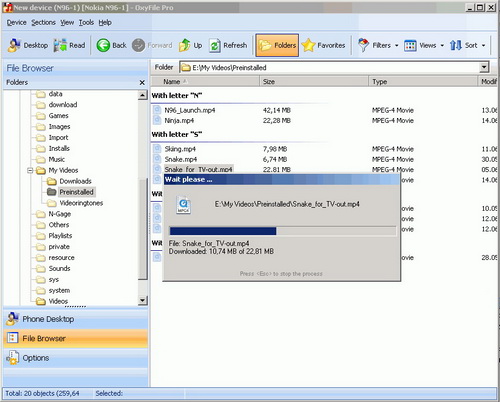Screen dimensions: 500x402
Task: Click the 42,14 MB size cell
Action: point(277,110)
